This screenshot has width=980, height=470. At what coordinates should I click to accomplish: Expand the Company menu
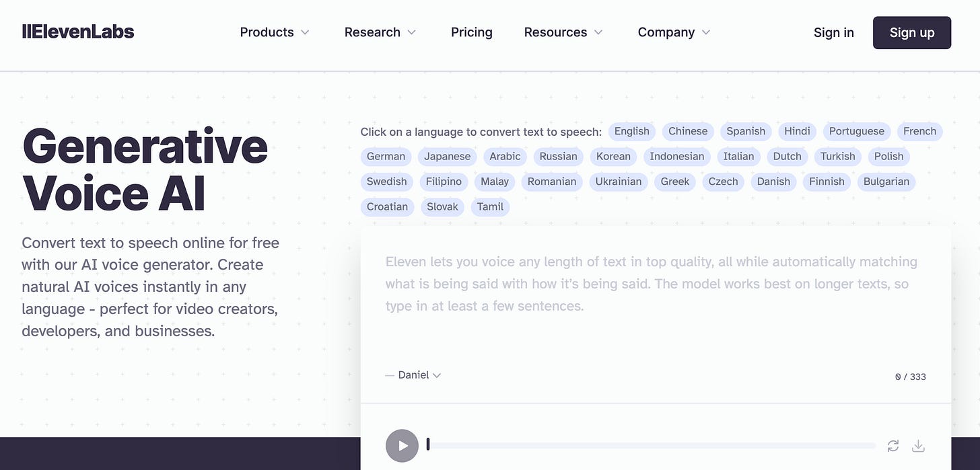point(674,32)
